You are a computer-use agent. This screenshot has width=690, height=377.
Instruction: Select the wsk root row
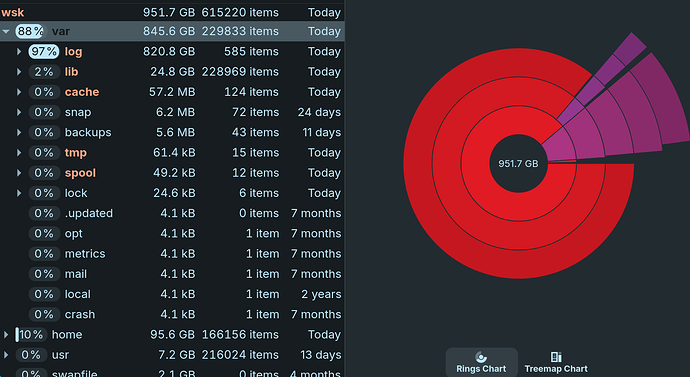pyautogui.click(x=172, y=12)
